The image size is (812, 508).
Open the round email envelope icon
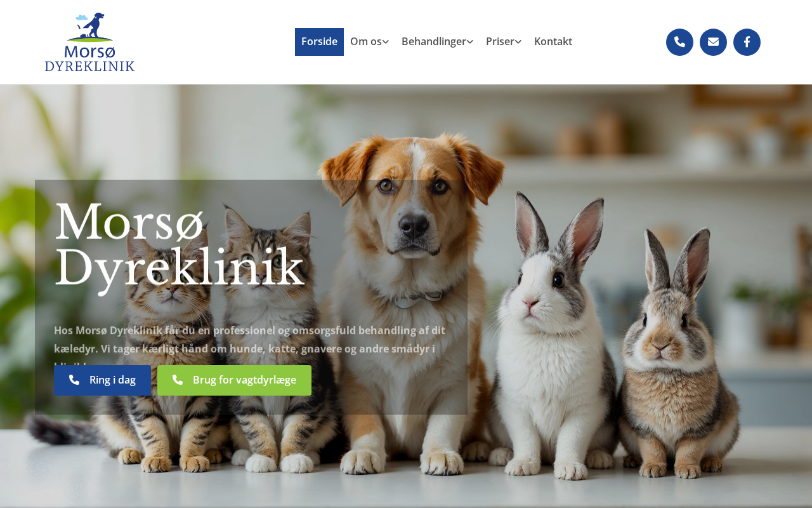(713, 42)
